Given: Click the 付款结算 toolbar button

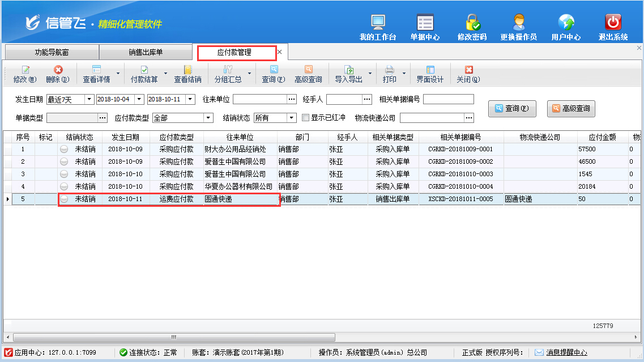Looking at the screenshot, I should coord(144,70).
